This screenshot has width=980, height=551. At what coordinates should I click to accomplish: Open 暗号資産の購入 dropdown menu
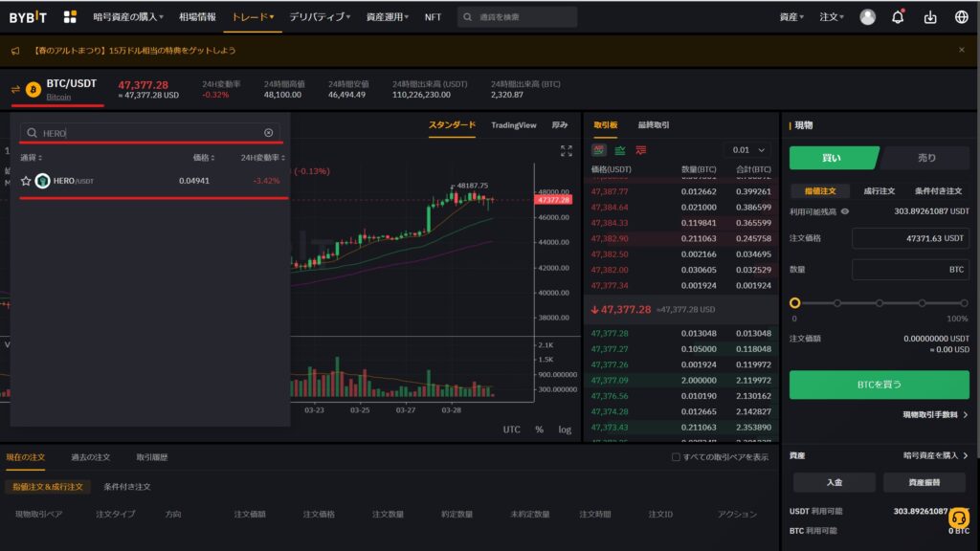(x=128, y=17)
